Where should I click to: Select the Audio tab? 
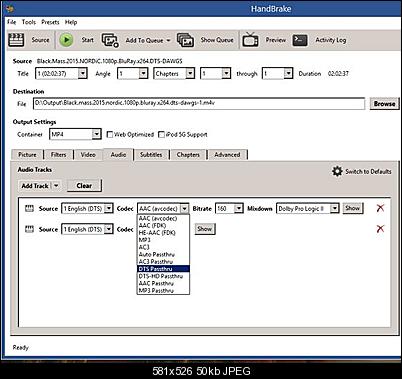(x=118, y=155)
